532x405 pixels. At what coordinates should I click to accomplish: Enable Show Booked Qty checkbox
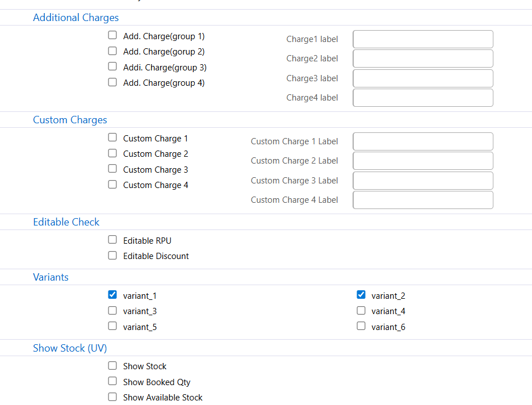[112, 381]
